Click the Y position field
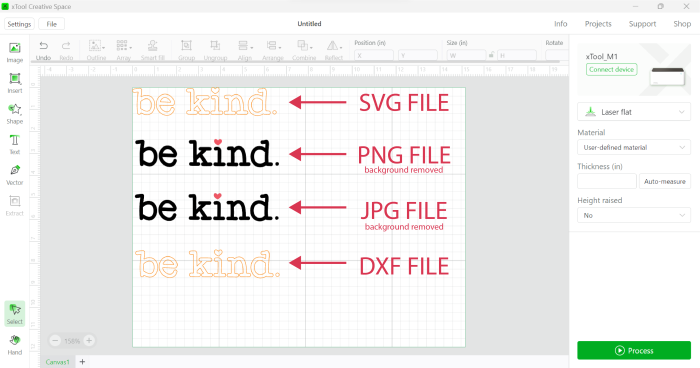 pos(418,55)
